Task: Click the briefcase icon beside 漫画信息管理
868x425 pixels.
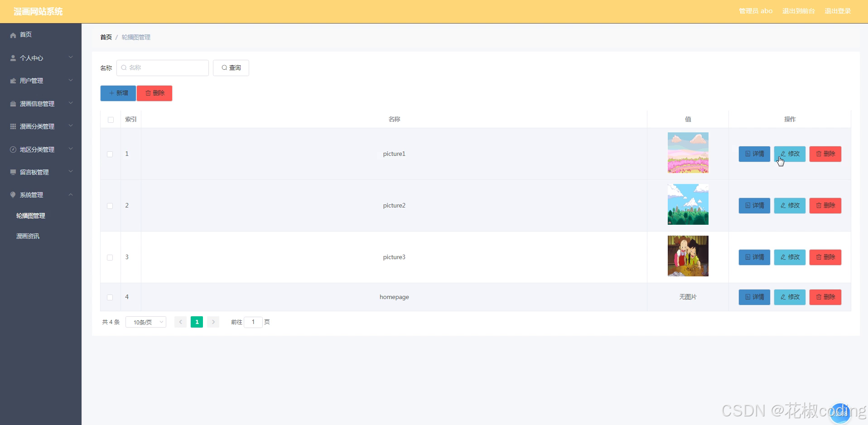Action: point(13,104)
